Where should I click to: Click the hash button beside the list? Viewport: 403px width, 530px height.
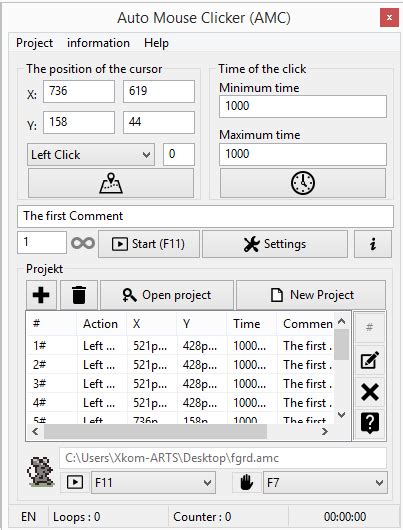(370, 327)
